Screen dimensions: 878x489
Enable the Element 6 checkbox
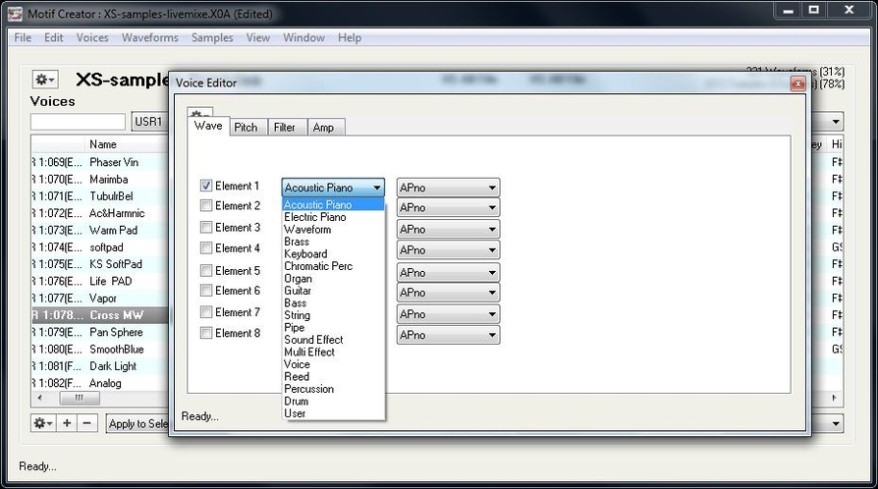(x=206, y=290)
